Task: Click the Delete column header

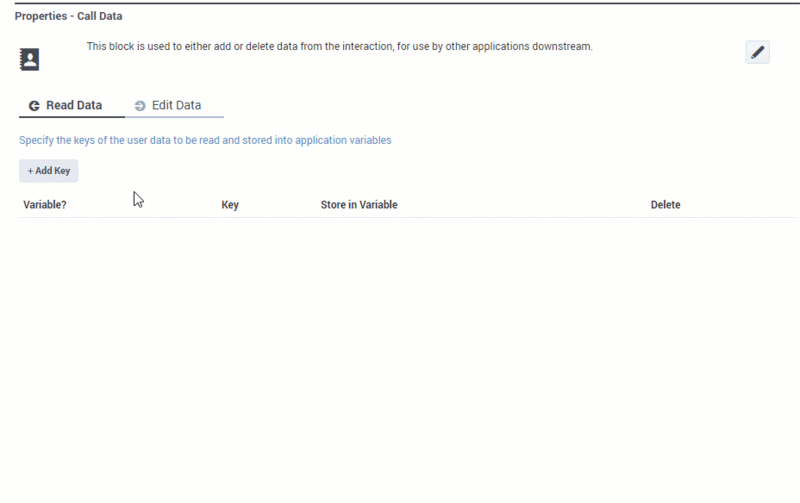Action: point(665,205)
